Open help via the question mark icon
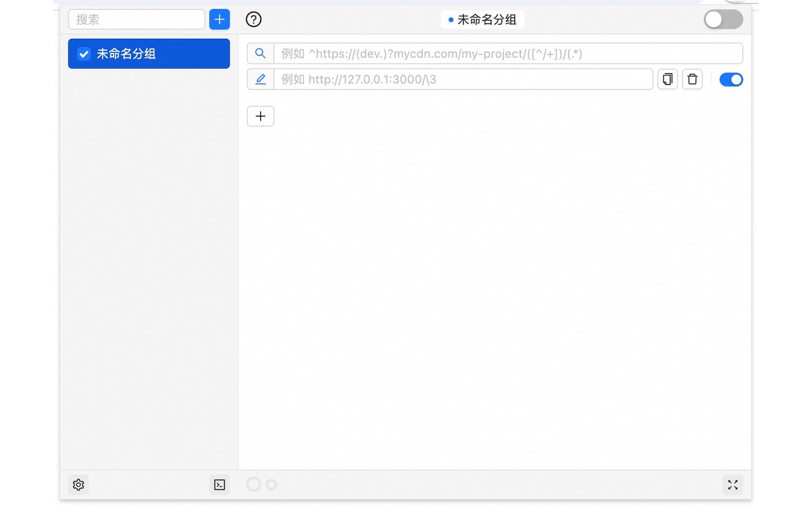 (254, 20)
